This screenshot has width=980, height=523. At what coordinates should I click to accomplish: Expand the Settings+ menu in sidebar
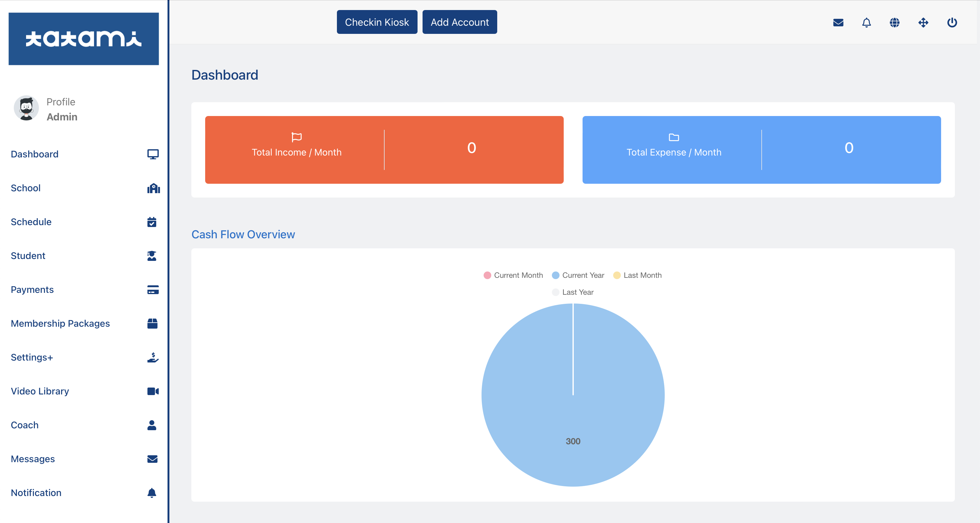32,357
